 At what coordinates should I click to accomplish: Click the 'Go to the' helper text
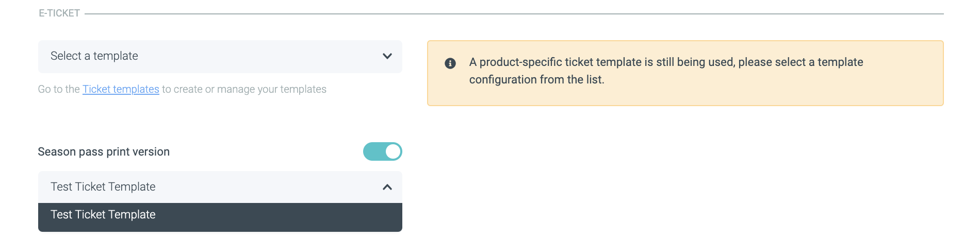pos(58,89)
